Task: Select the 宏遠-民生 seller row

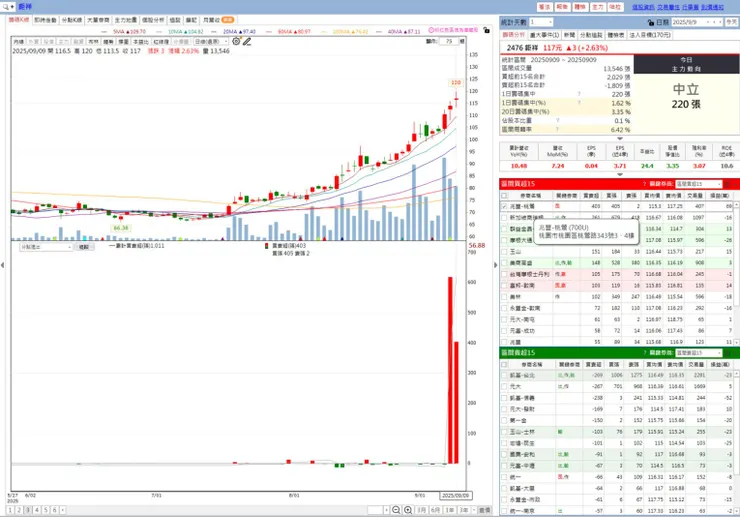Action: click(x=617, y=443)
